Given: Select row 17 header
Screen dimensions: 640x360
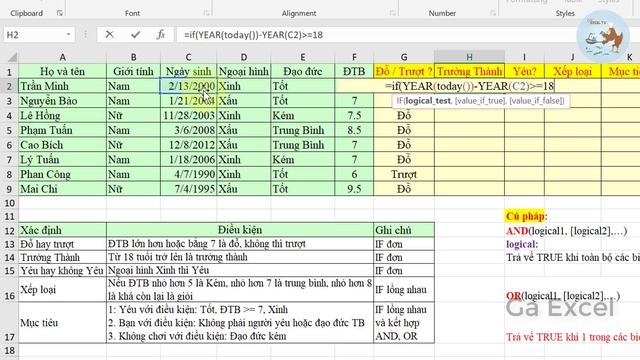Looking at the screenshot, I should coord(9,323).
